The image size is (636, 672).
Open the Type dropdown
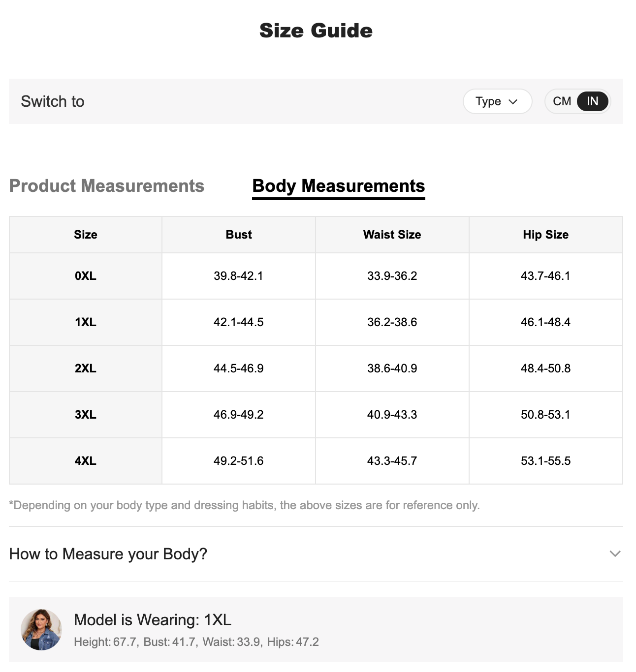click(497, 101)
